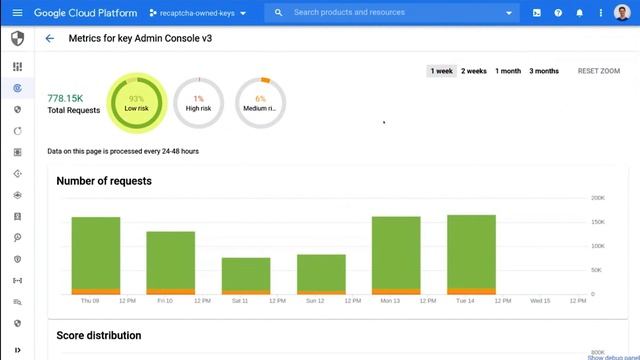The width and height of the screenshot is (640, 360).
Task: Click the Wed 15 axis label
Action: [540, 301]
